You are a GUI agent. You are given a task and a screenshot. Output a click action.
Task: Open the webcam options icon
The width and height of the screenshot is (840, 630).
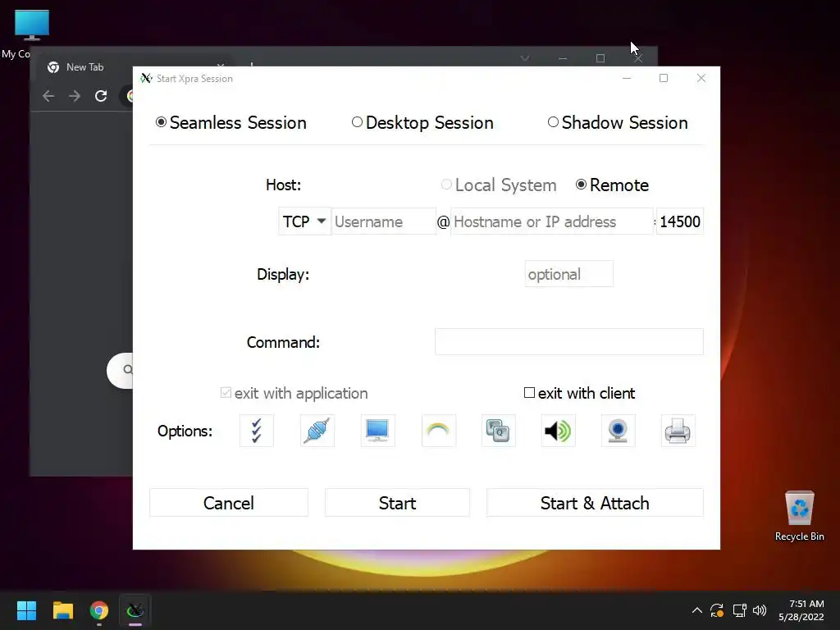click(619, 431)
